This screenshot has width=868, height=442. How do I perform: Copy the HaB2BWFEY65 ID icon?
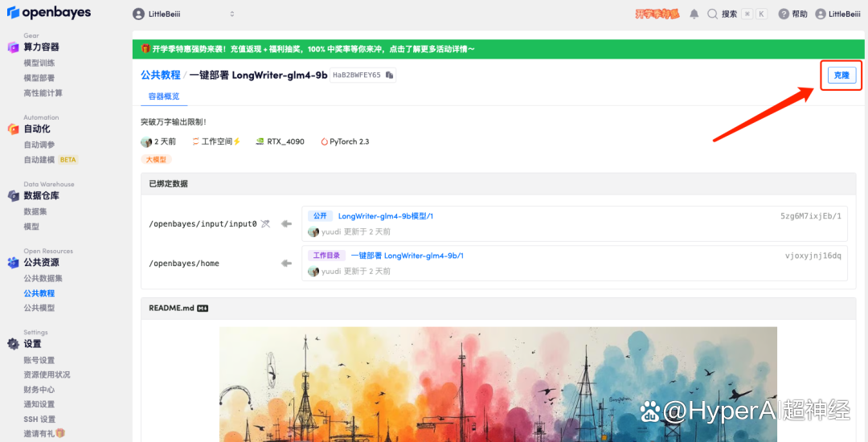(x=389, y=76)
